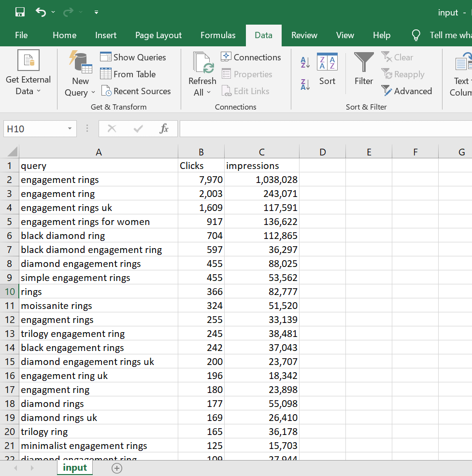Sort A to Z ascending icon
472x476 pixels.
click(x=305, y=63)
